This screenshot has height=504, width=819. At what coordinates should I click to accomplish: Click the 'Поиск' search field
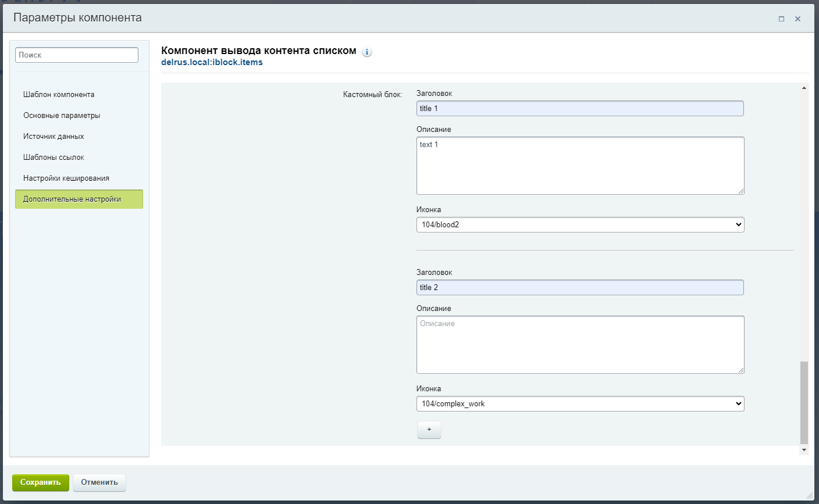click(x=77, y=55)
